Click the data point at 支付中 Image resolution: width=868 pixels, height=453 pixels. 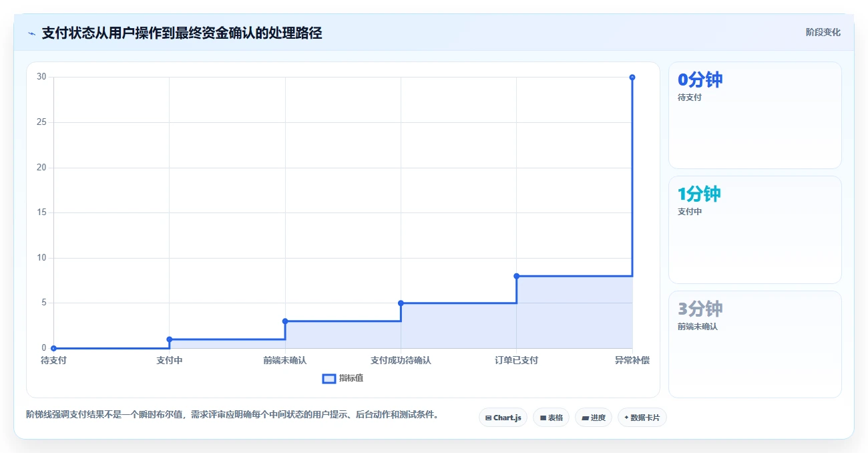[x=170, y=339]
